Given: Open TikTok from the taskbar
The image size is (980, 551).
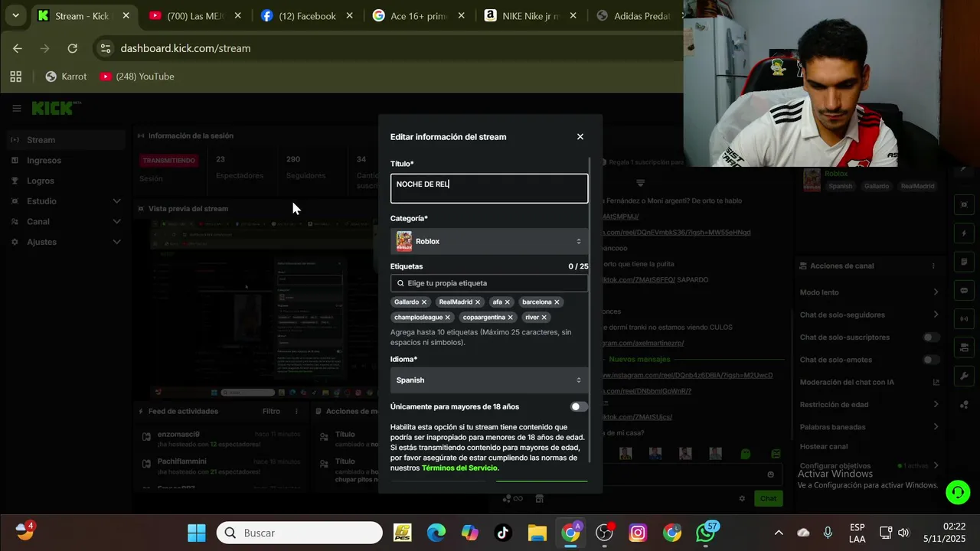Looking at the screenshot, I should 503,533.
